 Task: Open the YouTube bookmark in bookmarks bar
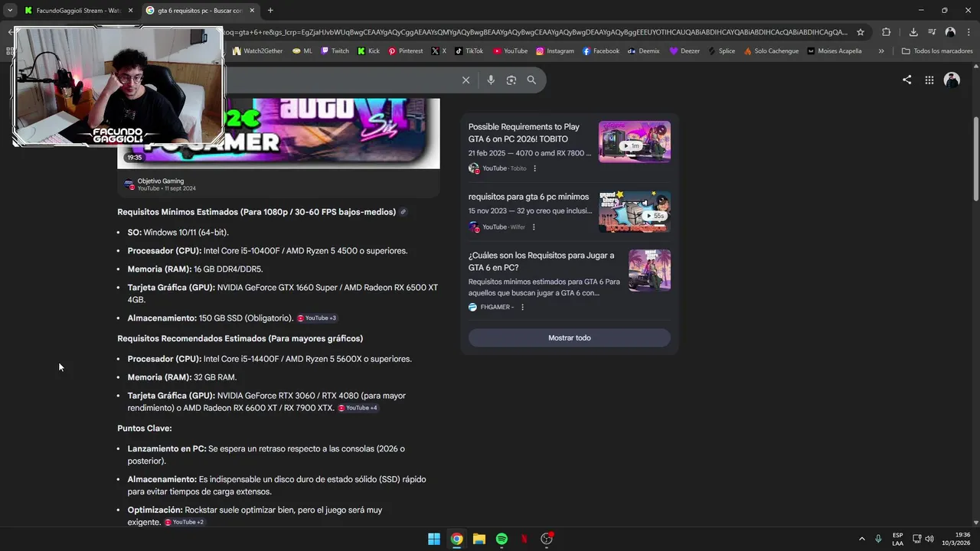(510, 51)
